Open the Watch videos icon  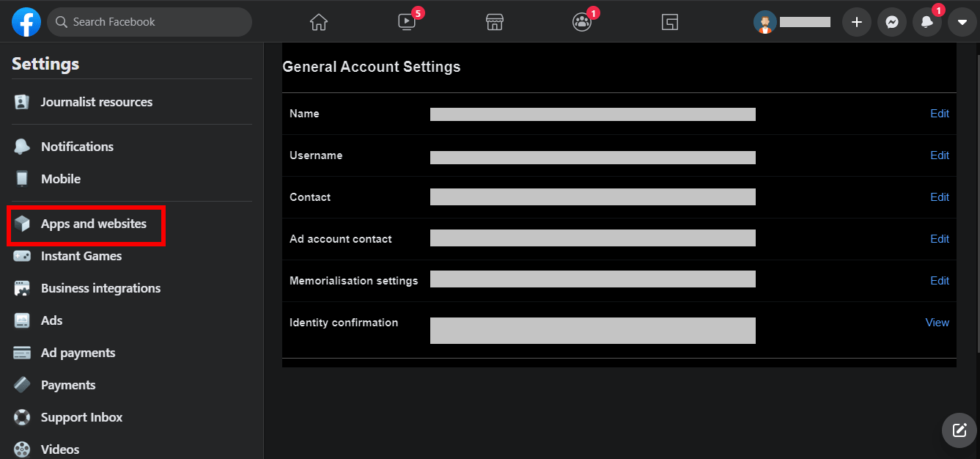point(407,22)
